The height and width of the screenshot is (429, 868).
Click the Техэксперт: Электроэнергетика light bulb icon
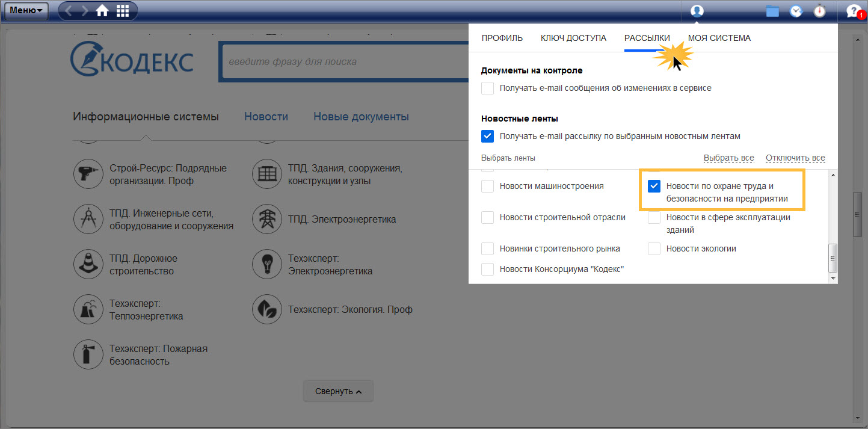pos(267,264)
